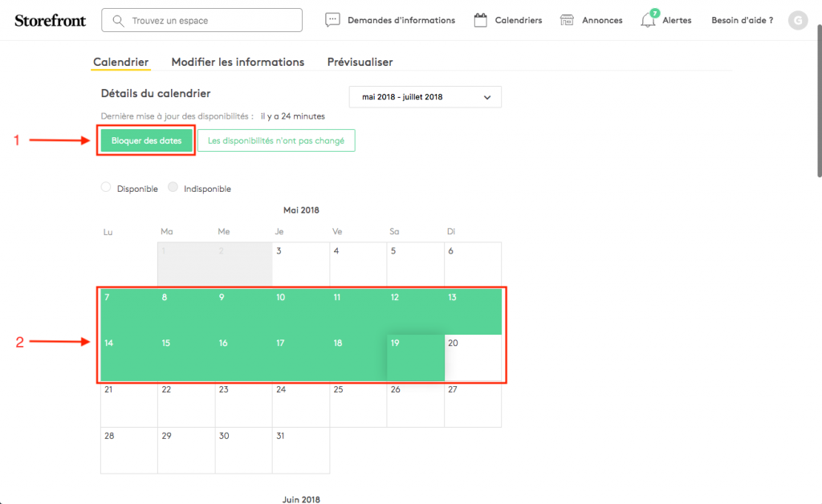Expand the mai 2018 - juillet 2018 dropdown
Viewport: 822px width, 504px height.
tap(425, 97)
